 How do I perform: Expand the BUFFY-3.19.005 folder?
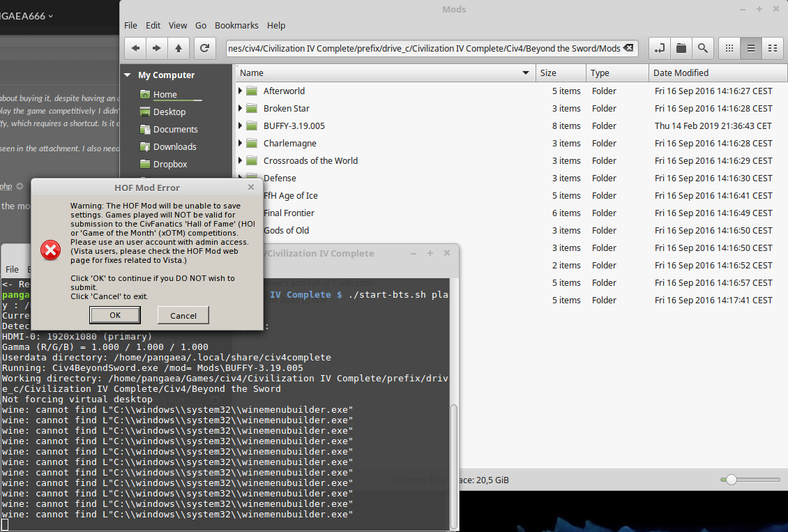(240, 126)
